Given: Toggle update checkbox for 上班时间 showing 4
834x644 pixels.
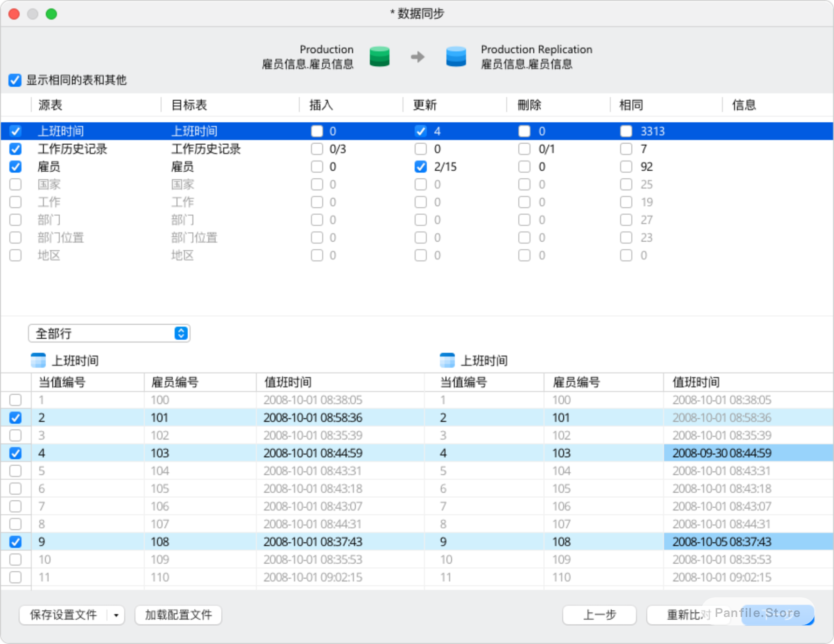Looking at the screenshot, I should [x=421, y=131].
